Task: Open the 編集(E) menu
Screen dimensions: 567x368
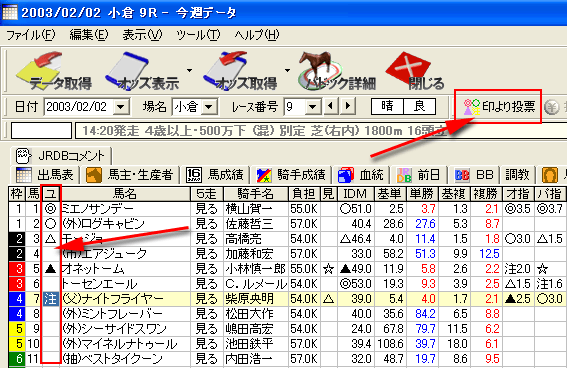Action: coord(89,35)
